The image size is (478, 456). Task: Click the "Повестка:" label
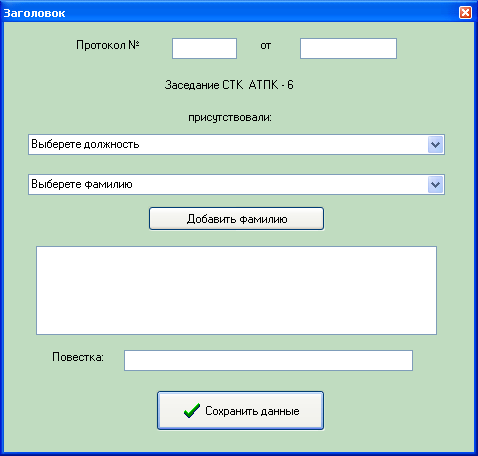click(x=78, y=357)
